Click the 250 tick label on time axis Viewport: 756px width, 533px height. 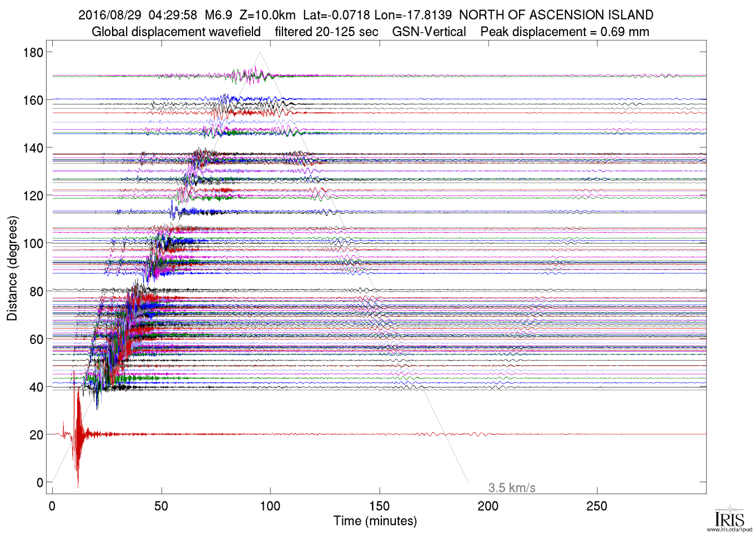597,506
